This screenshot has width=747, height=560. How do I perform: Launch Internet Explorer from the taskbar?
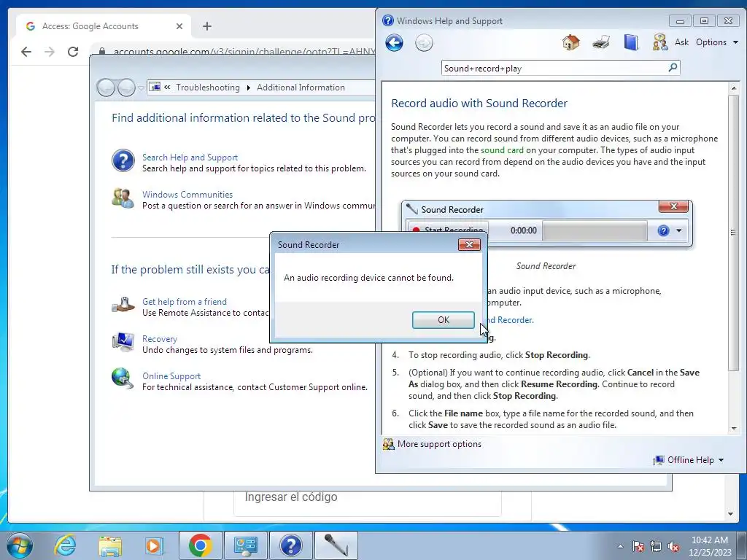65,545
